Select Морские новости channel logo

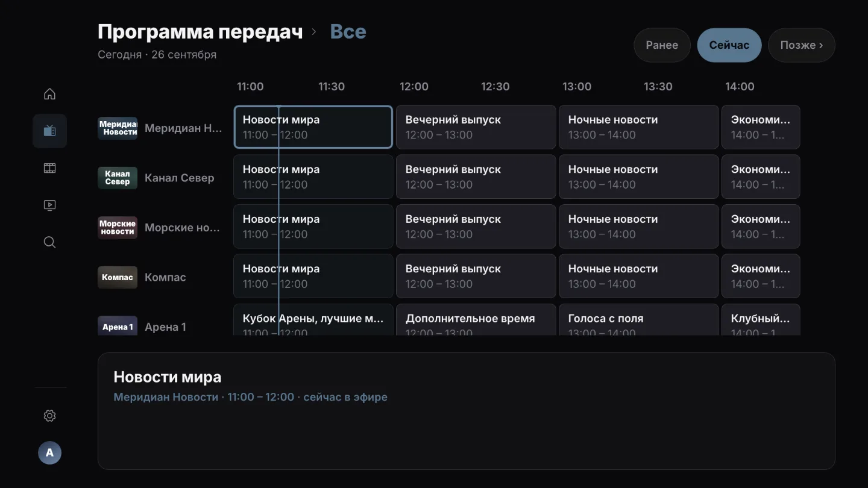point(118,228)
